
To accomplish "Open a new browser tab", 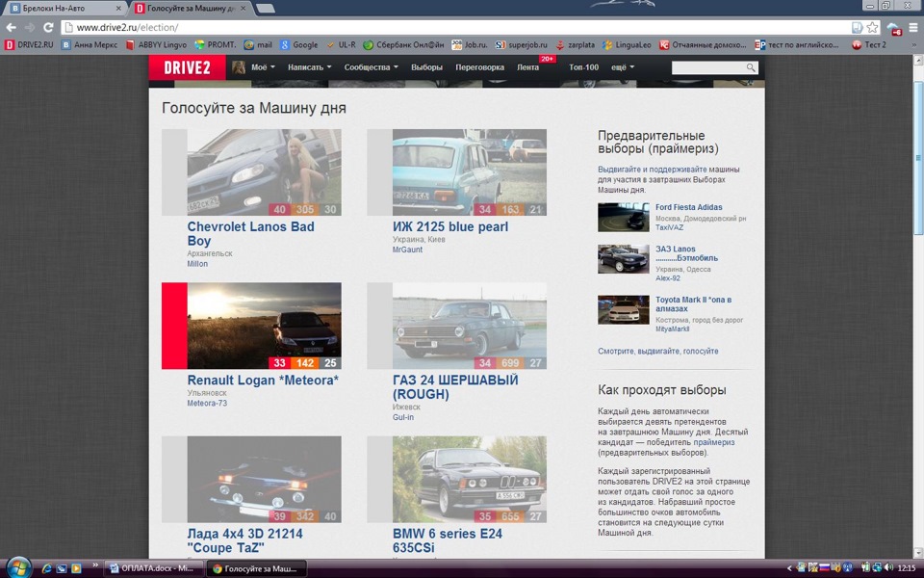I will 266,9.
